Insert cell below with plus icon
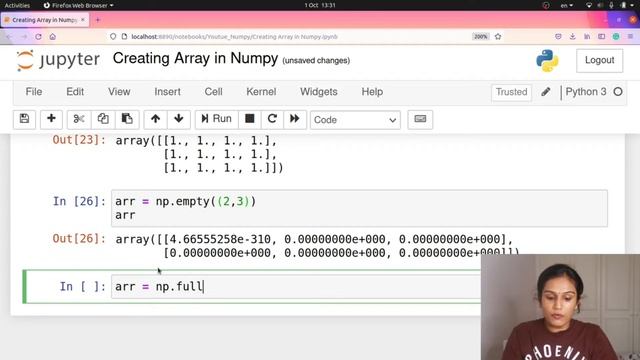The height and width of the screenshot is (360, 640). pos(51,119)
